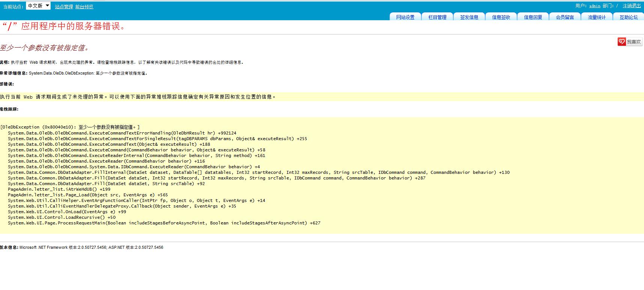Log out via 注销退出

[x=632, y=6]
